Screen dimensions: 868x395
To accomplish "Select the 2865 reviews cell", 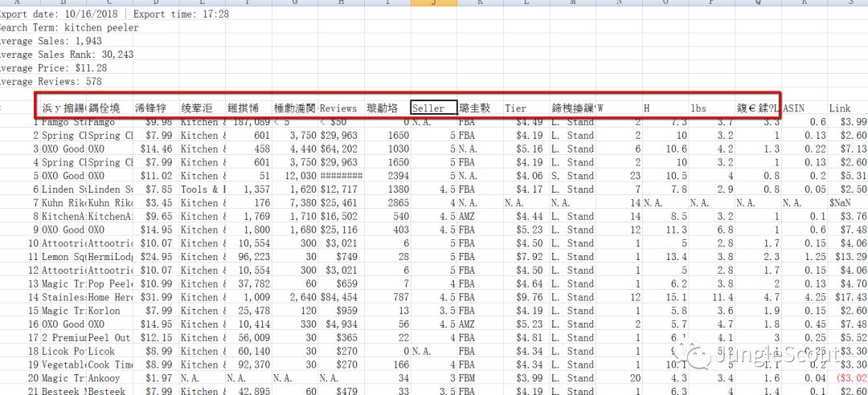I will coord(387,203).
